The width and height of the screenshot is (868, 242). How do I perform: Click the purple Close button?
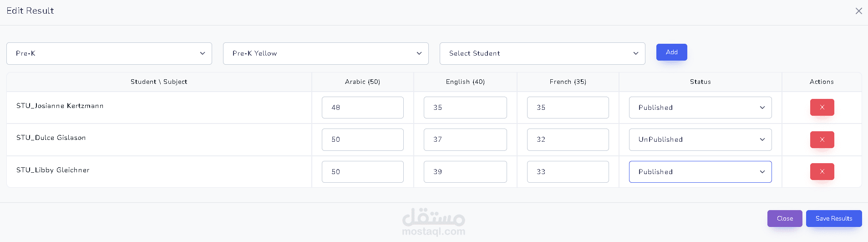[785, 219]
